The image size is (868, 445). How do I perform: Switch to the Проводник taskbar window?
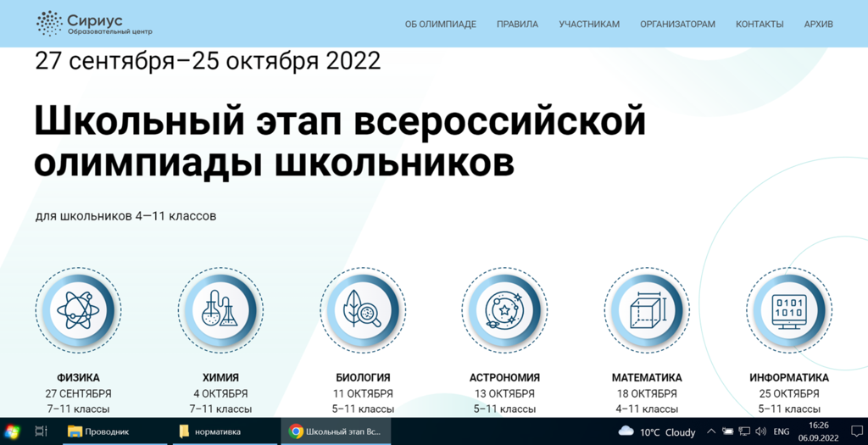tap(114, 431)
